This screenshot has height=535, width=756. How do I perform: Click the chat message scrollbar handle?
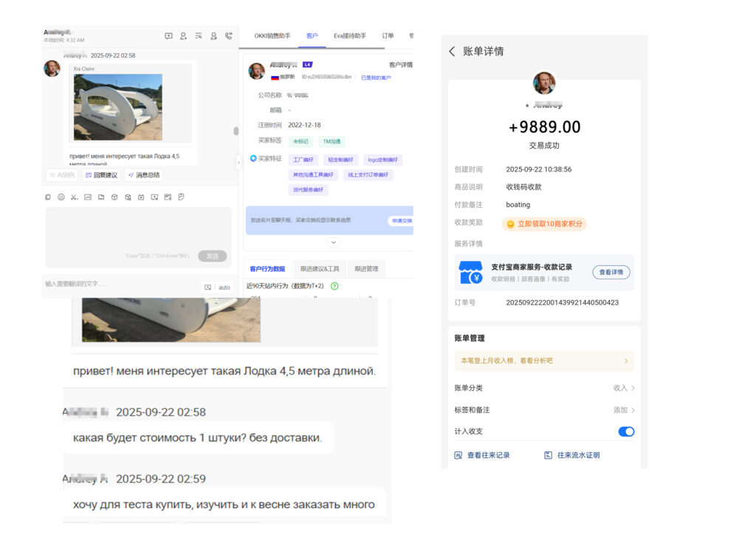[236, 132]
